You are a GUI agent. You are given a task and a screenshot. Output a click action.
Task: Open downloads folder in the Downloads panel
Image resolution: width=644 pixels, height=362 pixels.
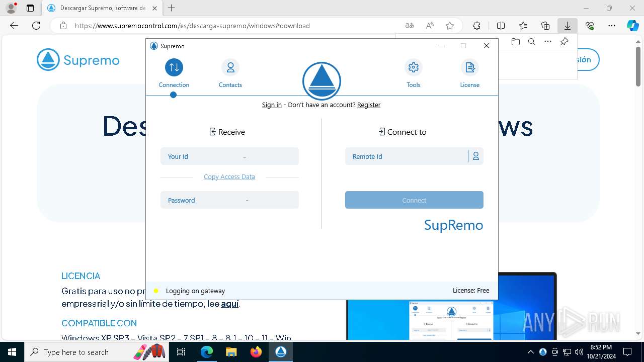coord(515,42)
